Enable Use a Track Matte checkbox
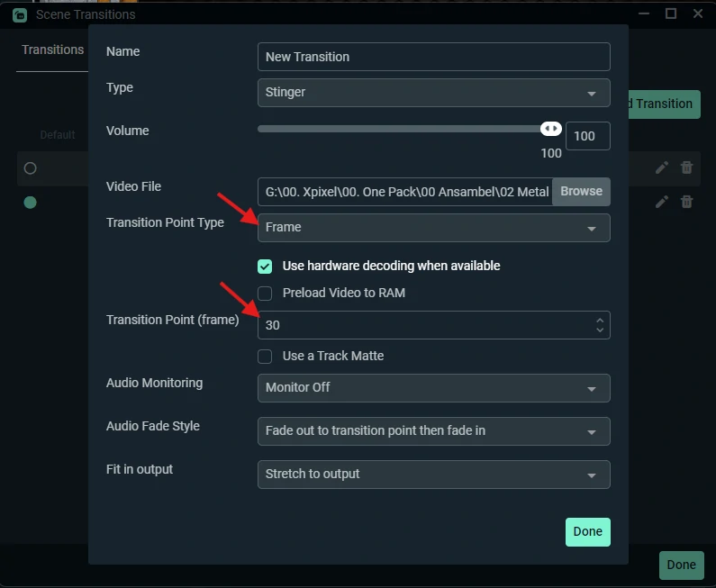The width and height of the screenshot is (716, 588). (265, 356)
